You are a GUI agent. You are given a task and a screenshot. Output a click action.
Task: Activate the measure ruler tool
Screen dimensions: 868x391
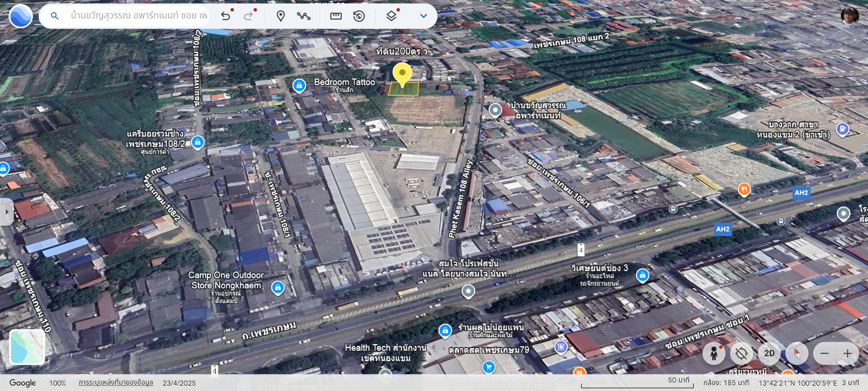[x=336, y=16]
